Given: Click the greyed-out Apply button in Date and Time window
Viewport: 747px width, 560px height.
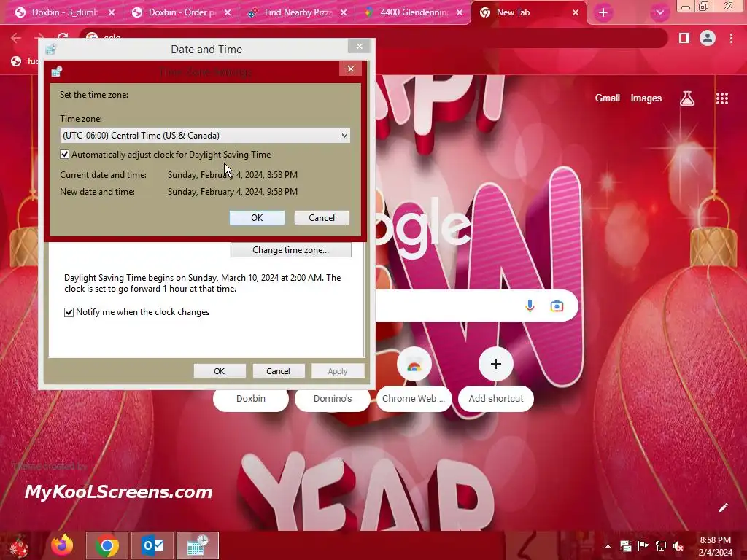Looking at the screenshot, I should tap(337, 371).
